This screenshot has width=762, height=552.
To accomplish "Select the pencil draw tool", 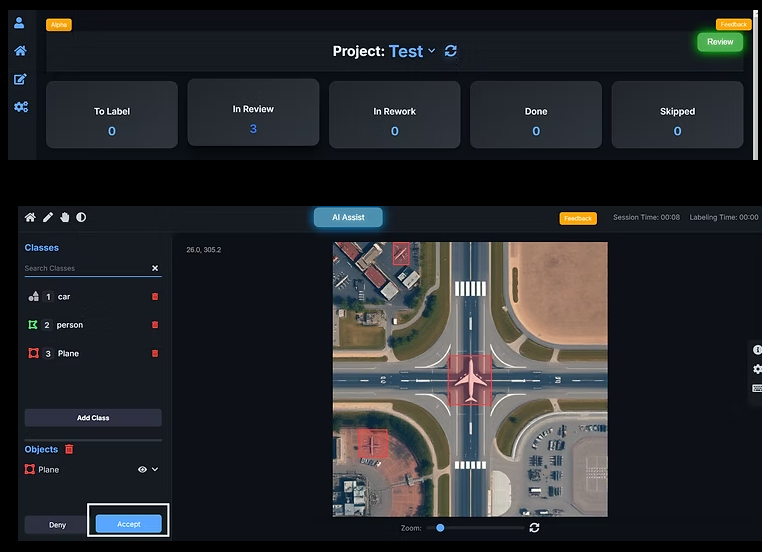I will [48, 217].
